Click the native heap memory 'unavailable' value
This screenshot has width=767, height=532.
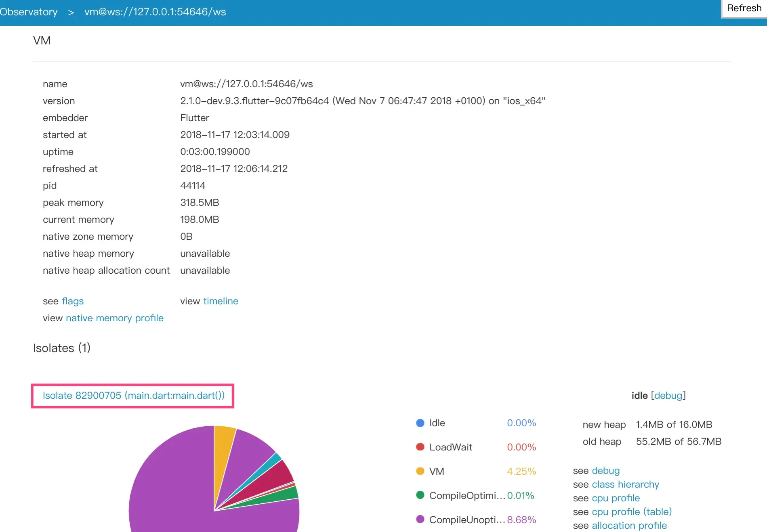tap(205, 253)
